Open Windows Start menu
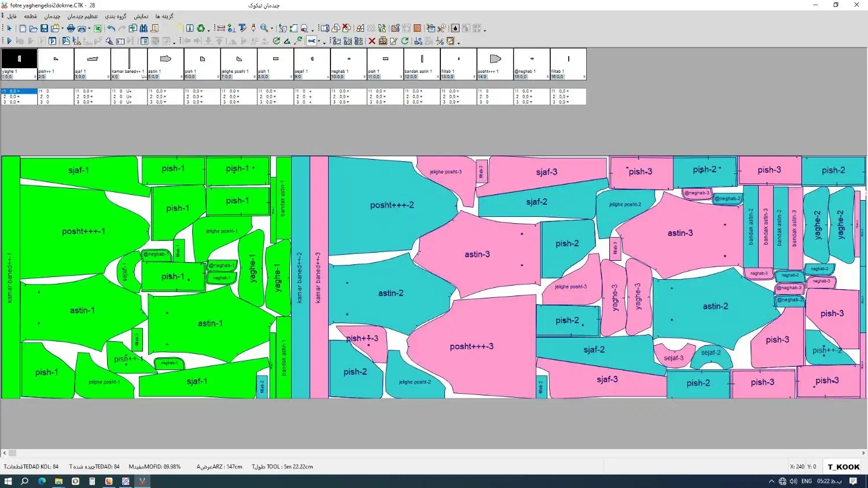868x488 pixels. point(8,481)
